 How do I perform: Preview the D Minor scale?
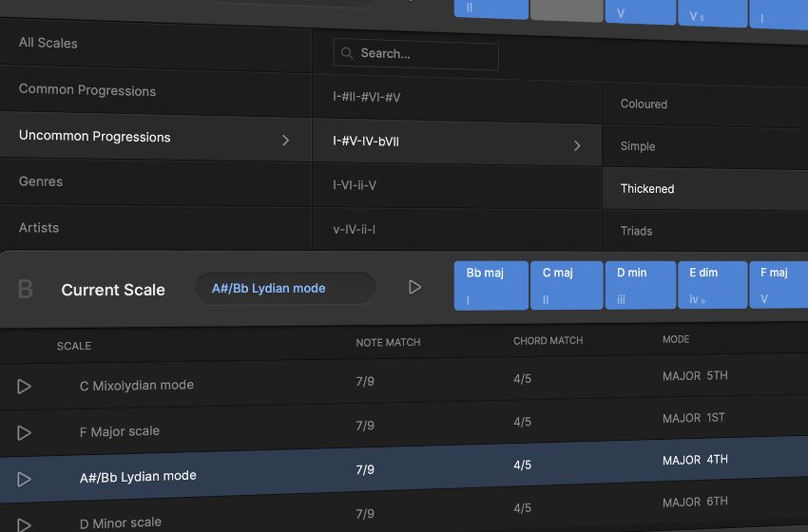tap(25, 523)
